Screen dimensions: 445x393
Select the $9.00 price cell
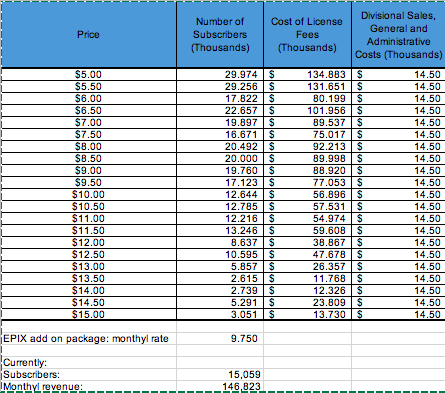pos(89,171)
